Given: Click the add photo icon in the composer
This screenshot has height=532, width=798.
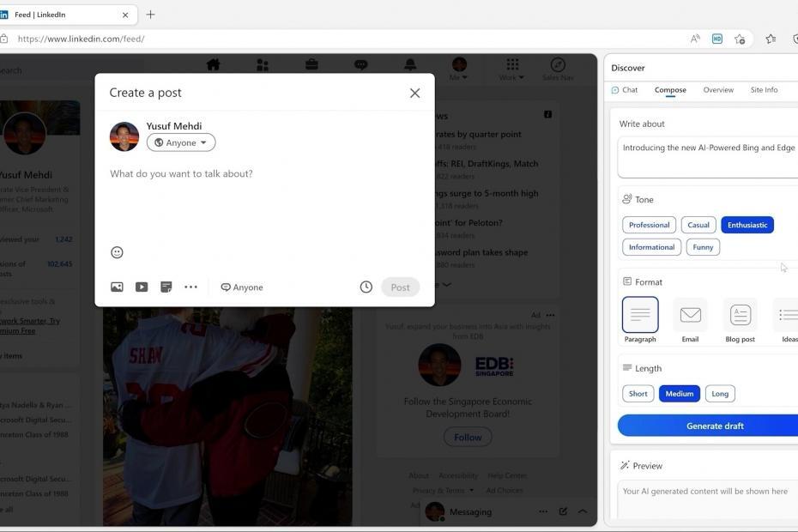Looking at the screenshot, I should tap(116, 287).
